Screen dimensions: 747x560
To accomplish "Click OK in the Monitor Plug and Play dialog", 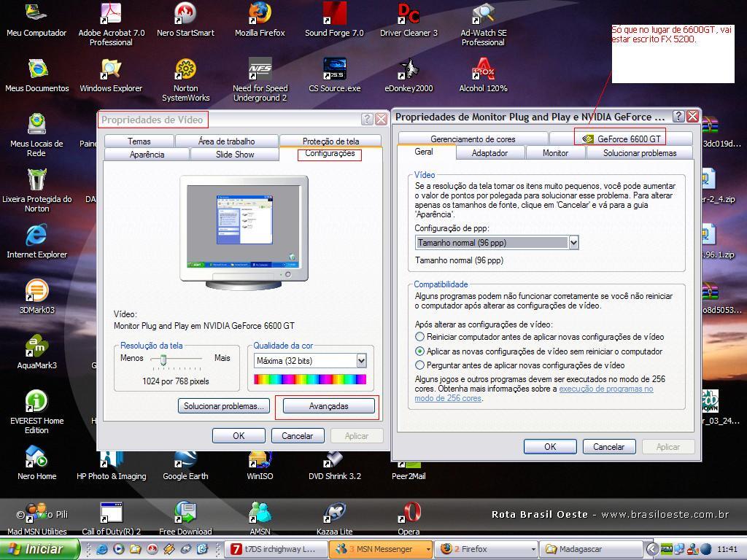I will coord(550,447).
